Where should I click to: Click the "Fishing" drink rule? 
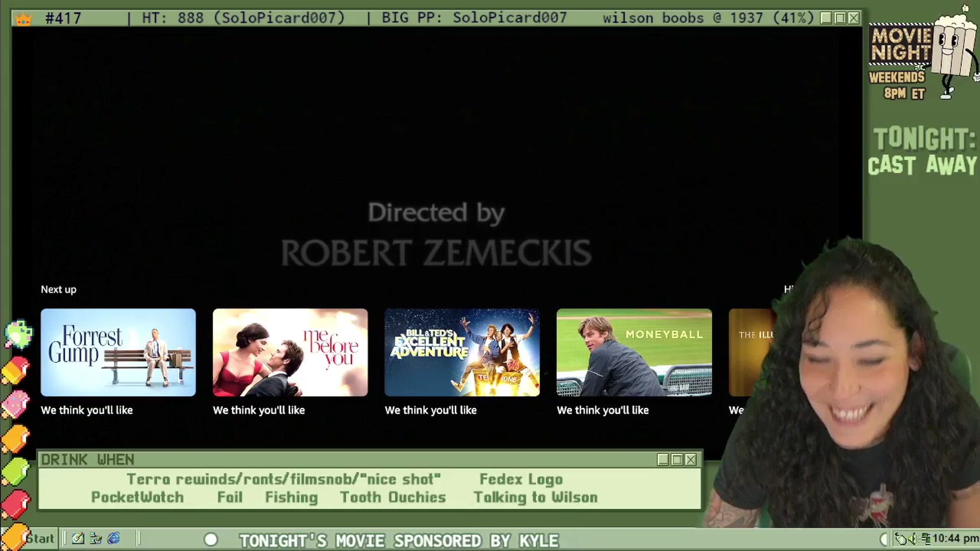click(291, 497)
